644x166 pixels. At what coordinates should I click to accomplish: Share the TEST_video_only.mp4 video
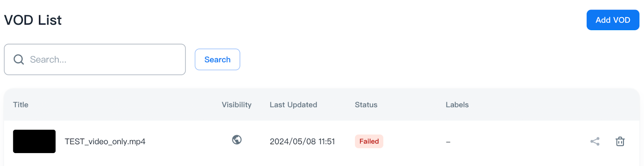click(595, 141)
